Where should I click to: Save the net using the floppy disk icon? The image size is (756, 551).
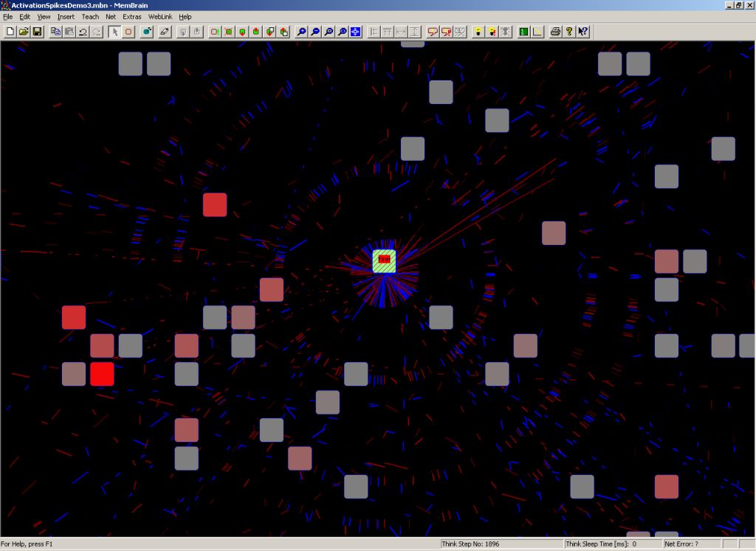tap(37, 32)
